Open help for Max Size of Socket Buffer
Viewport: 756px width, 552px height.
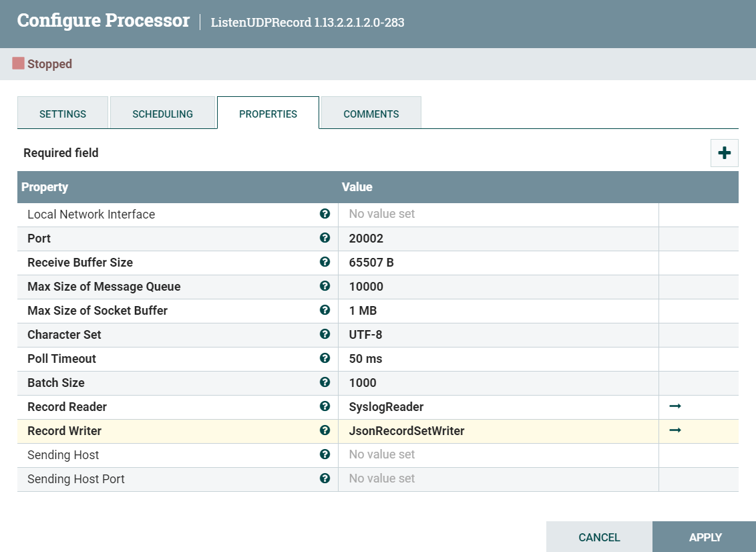tap(325, 310)
